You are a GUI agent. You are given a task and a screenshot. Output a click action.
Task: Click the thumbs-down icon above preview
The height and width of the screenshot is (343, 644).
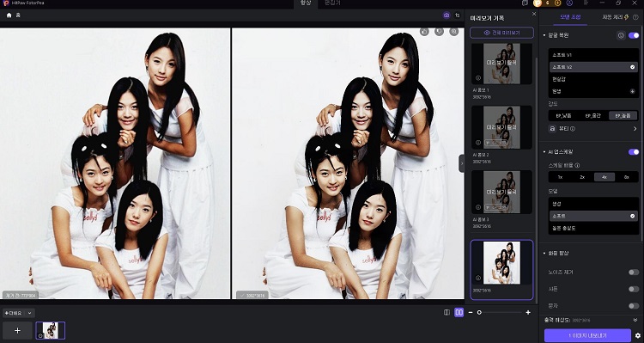coord(439,32)
